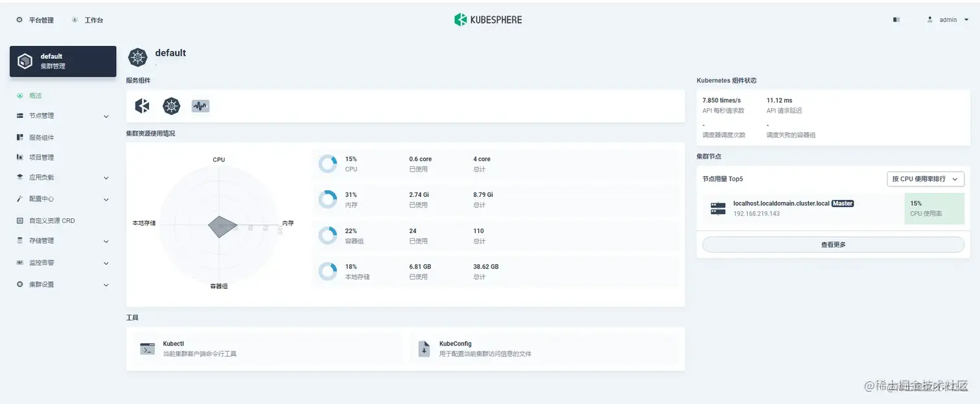The width and height of the screenshot is (980, 404).
Task: Open the 按 CPU 使用率排行 dropdown
Action: (926, 179)
